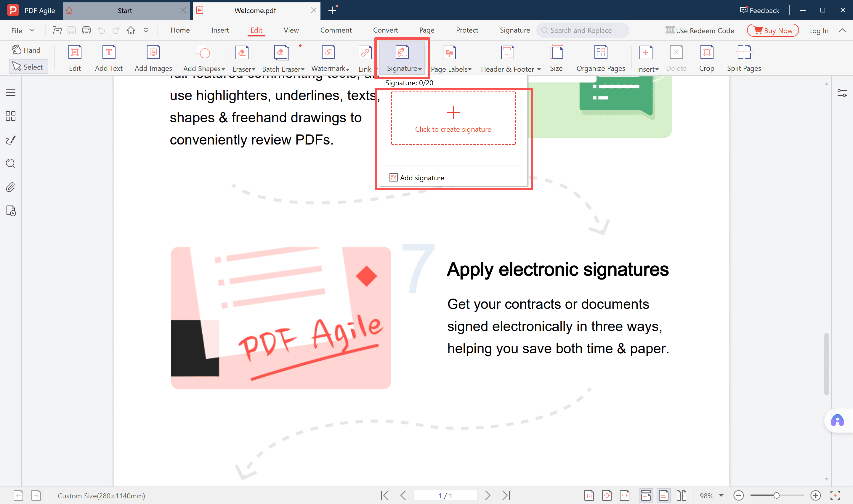Expand the Batch Eraser dropdown
853x504 pixels.
(302, 69)
